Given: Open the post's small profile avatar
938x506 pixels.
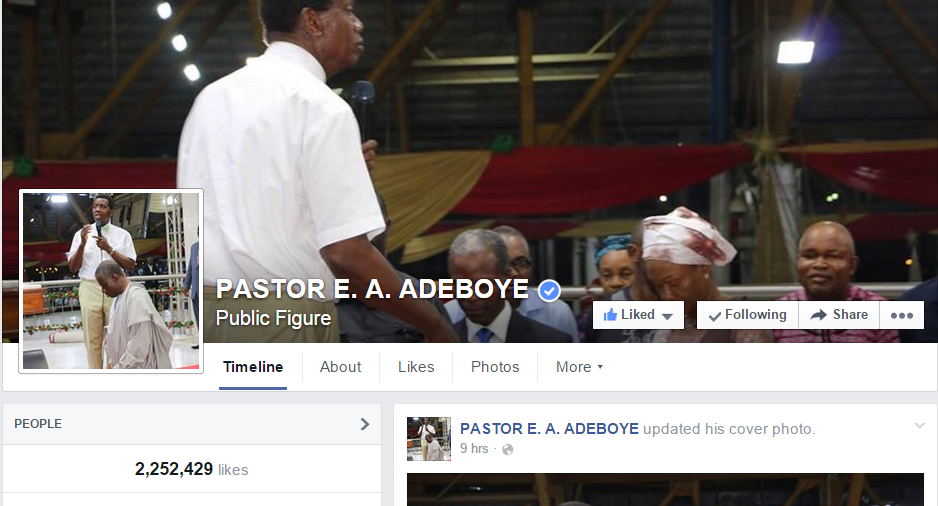Looking at the screenshot, I should click(429, 439).
